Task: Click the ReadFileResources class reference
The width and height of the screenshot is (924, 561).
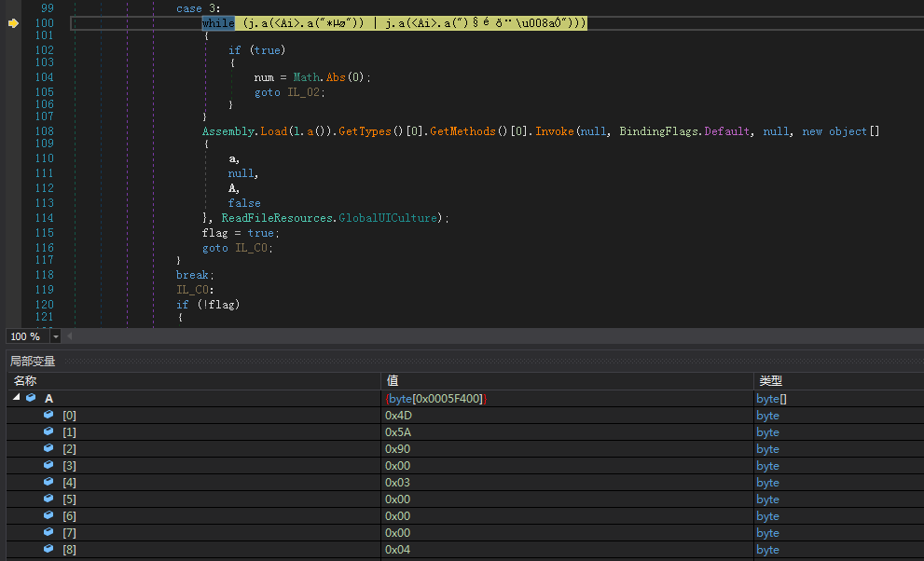Action: click(x=276, y=217)
